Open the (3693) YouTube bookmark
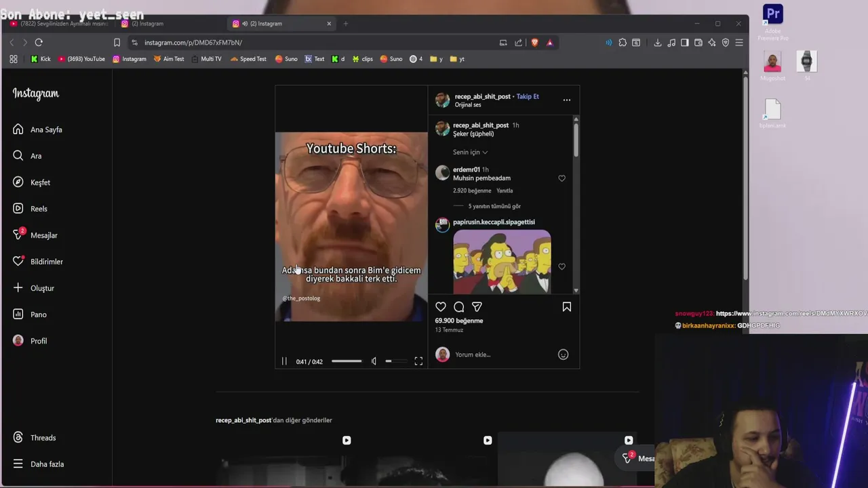The height and width of the screenshot is (488, 868). 82,59
